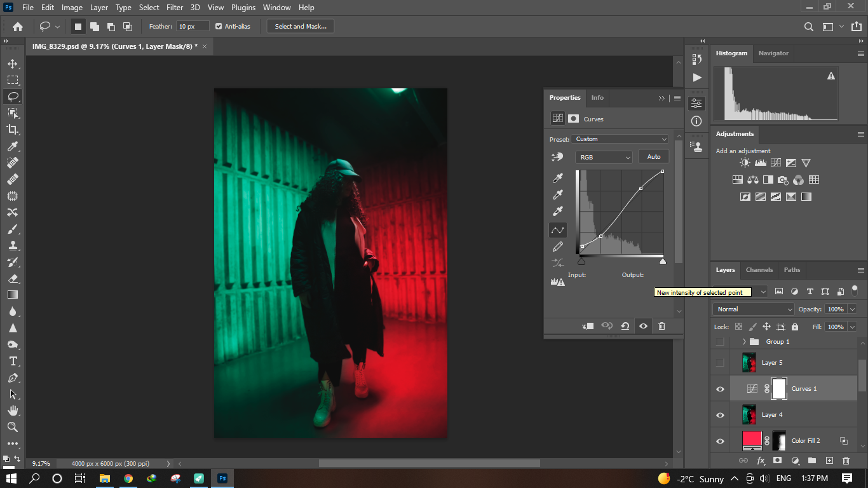Add a Photo Filter adjustment

tap(783, 180)
